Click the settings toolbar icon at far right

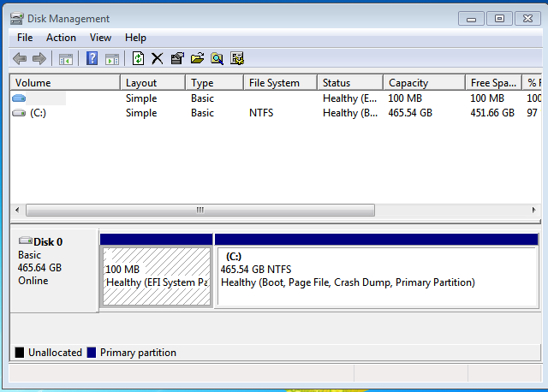click(x=237, y=58)
